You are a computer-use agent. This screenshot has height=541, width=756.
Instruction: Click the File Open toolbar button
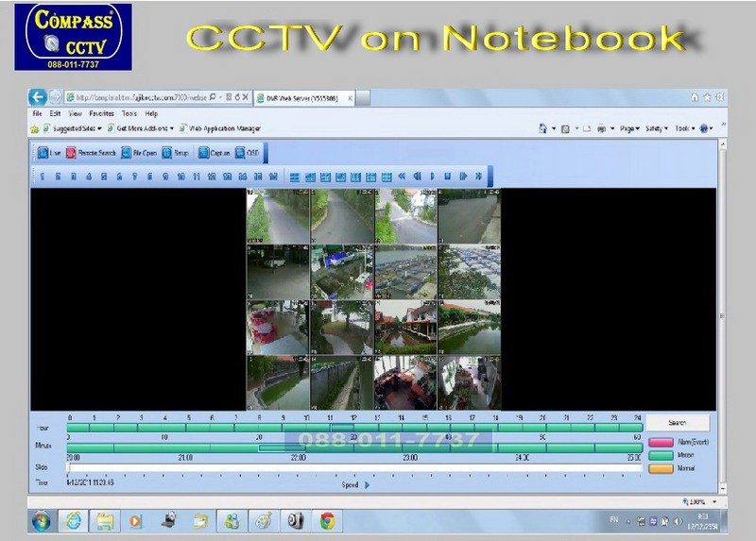(x=138, y=153)
